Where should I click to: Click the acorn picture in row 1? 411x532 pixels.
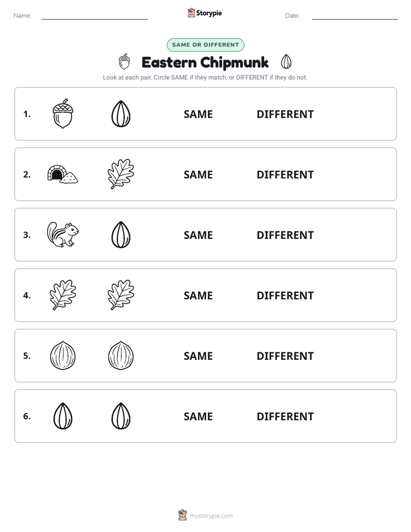63,113
